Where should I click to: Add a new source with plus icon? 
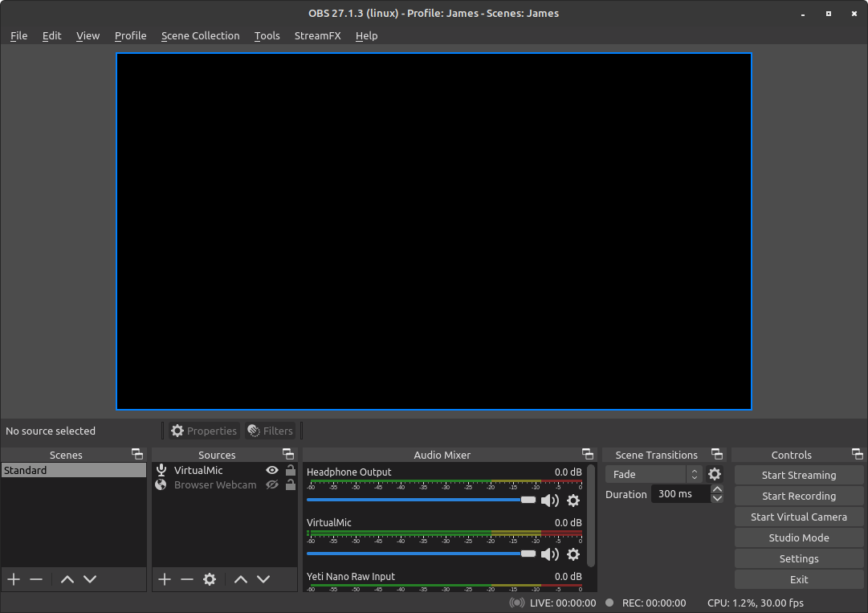click(165, 579)
